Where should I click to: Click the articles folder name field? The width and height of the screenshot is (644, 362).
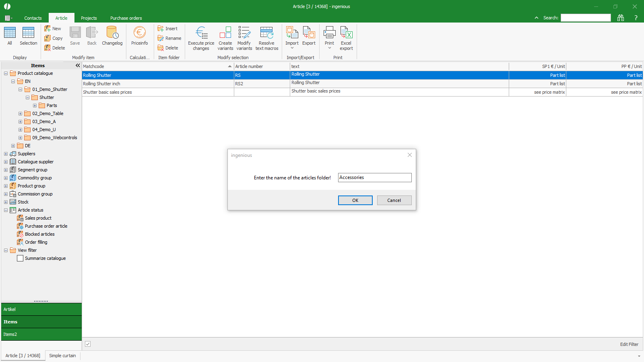coord(374,177)
